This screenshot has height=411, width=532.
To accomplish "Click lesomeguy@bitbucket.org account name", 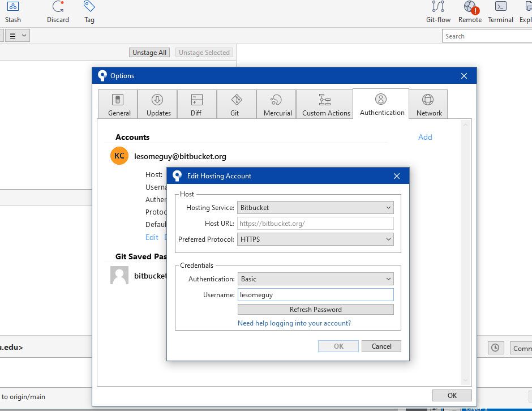I will (x=180, y=156).
